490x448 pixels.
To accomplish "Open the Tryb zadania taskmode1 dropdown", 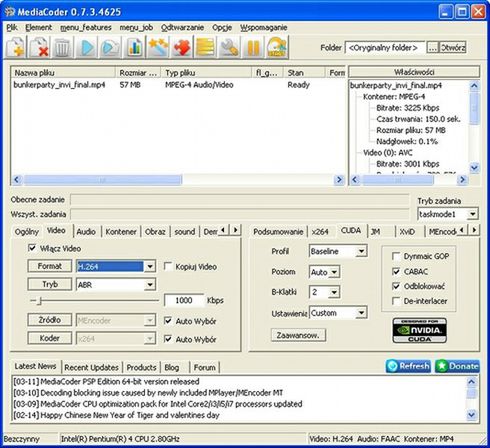I will pos(472,214).
